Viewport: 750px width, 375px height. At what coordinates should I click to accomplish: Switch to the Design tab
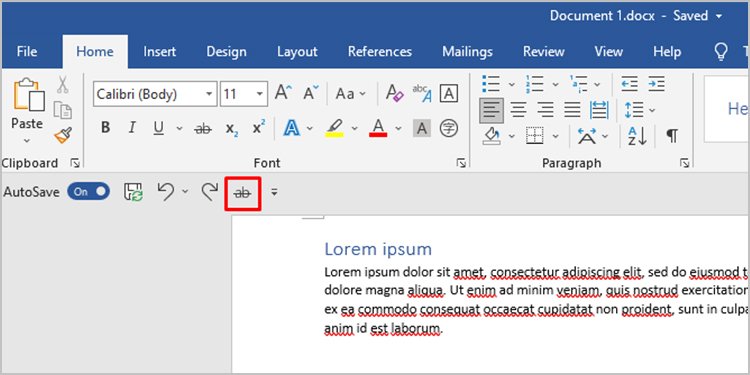[227, 52]
